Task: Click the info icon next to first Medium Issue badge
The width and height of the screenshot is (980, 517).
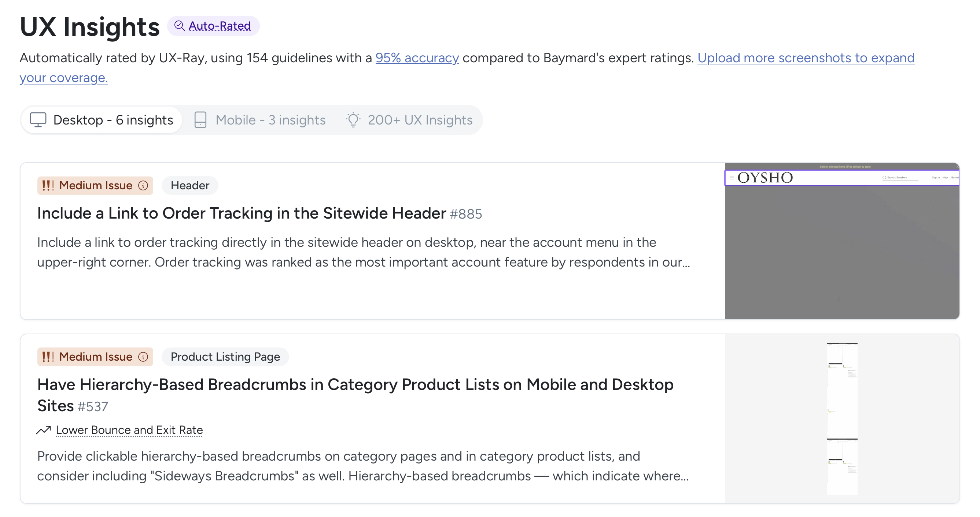Action: pyautogui.click(x=143, y=186)
